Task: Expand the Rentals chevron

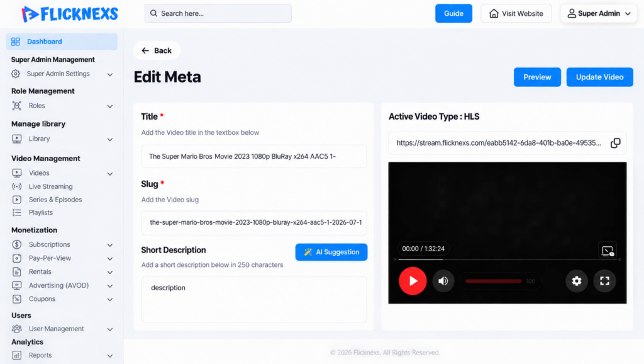Action: (x=110, y=272)
